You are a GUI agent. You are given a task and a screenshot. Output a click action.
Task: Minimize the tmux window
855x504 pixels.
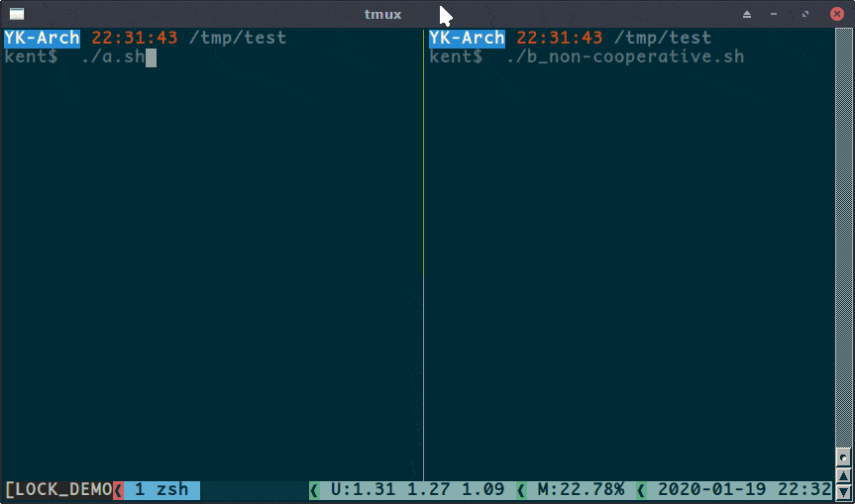point(777,14)
